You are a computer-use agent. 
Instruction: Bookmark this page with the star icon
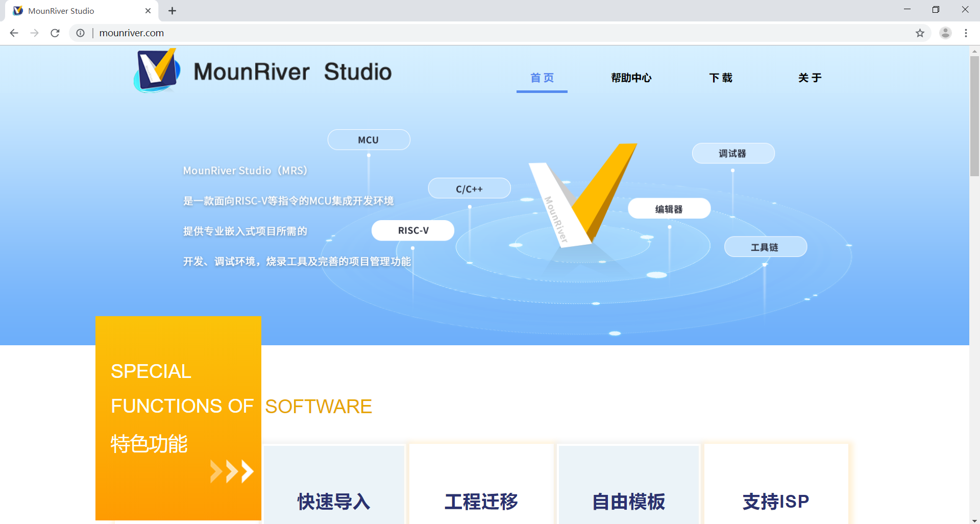[x=920, y=33]
